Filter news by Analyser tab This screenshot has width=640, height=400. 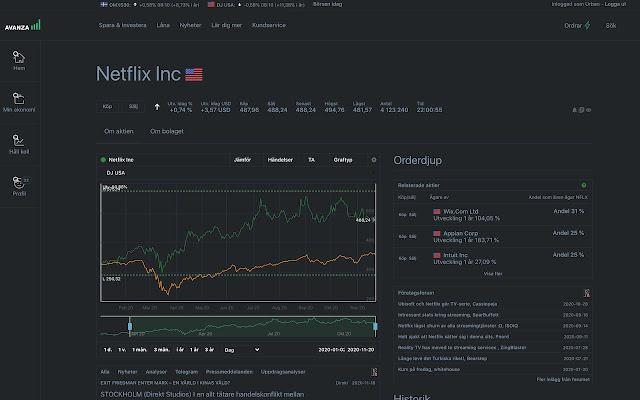156,372
